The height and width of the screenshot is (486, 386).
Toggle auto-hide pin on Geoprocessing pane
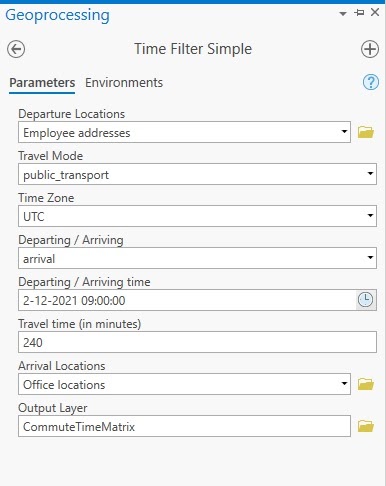pos(359,13)
